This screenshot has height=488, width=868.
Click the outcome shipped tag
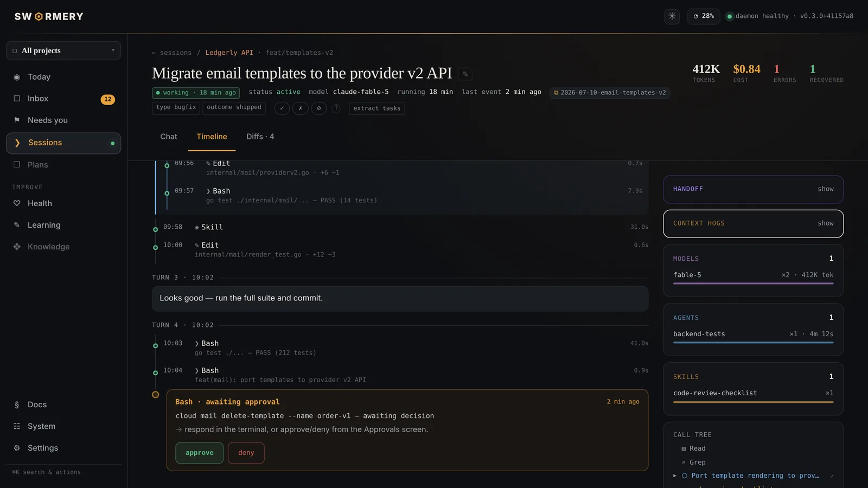point(234,107)
